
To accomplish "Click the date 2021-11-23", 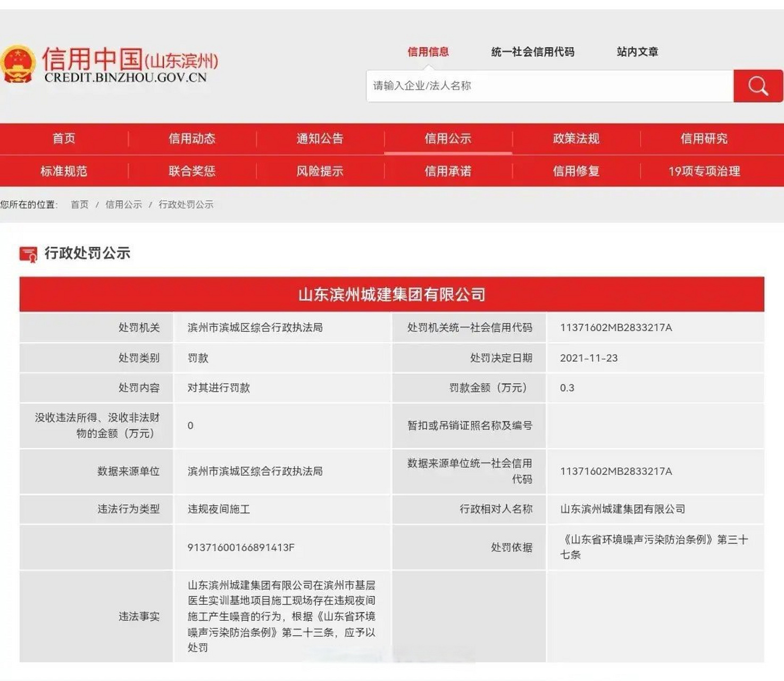I will (589, 358).
